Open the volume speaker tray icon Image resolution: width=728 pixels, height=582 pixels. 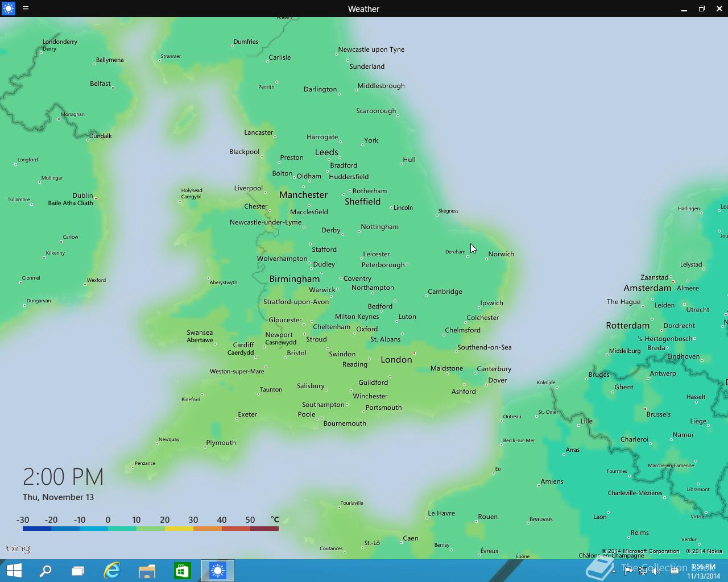[657, 571]
